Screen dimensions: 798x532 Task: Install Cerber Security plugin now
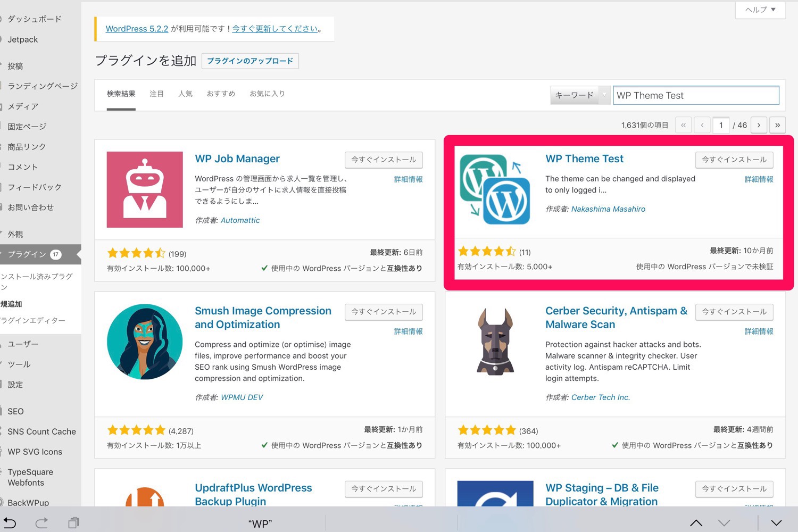click(734, 312)
